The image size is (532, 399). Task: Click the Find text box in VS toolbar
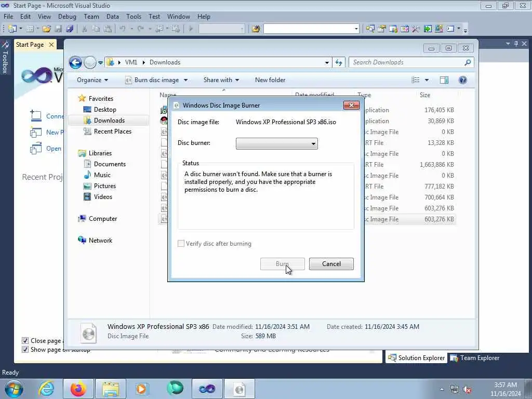tap(309, 29)
